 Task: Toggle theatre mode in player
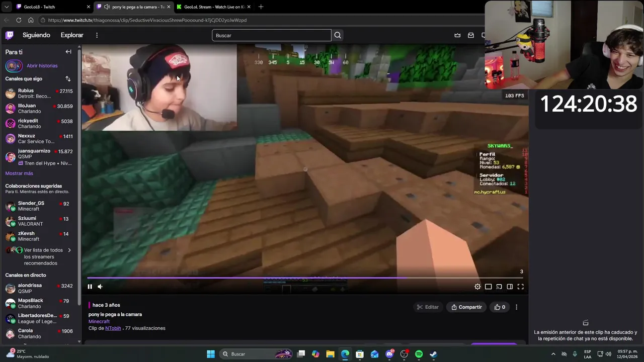pyautogui.click(x=488, y=287)
